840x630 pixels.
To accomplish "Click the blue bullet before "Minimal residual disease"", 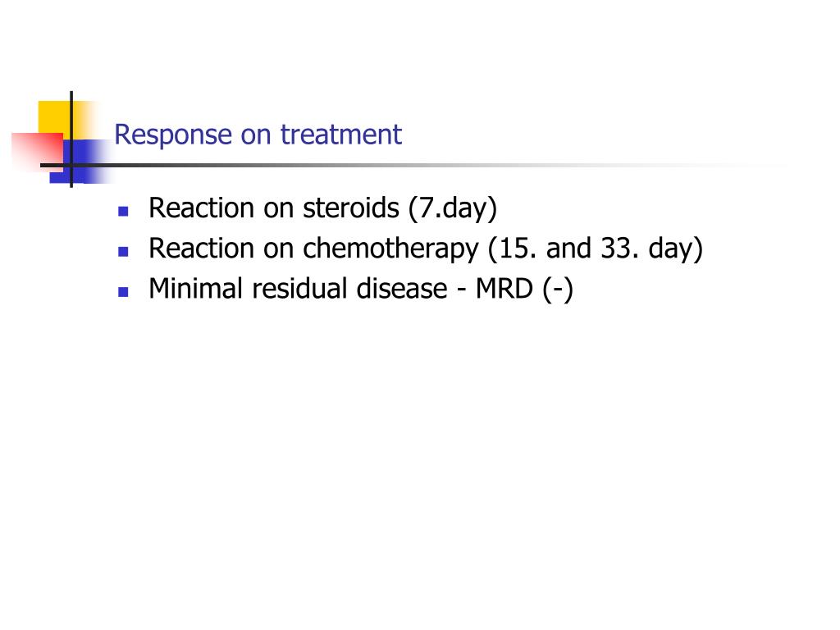I will tap(123, 292).
